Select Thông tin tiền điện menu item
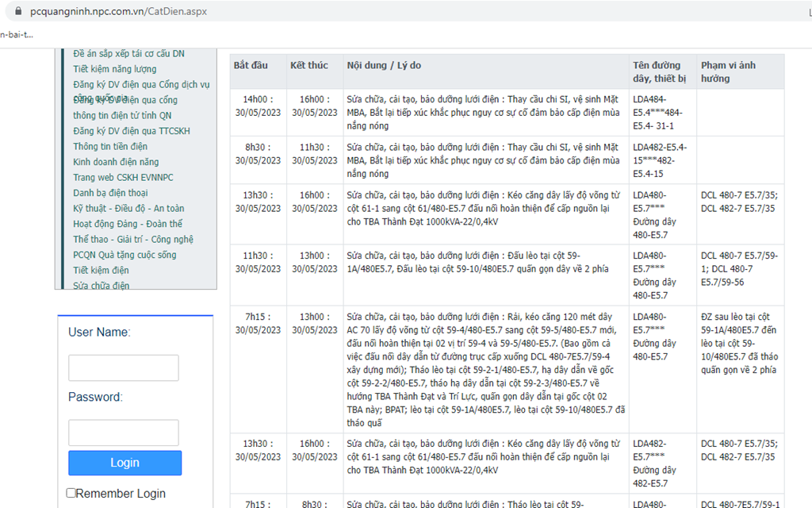 pyautogui.click(x=110, y=147)
